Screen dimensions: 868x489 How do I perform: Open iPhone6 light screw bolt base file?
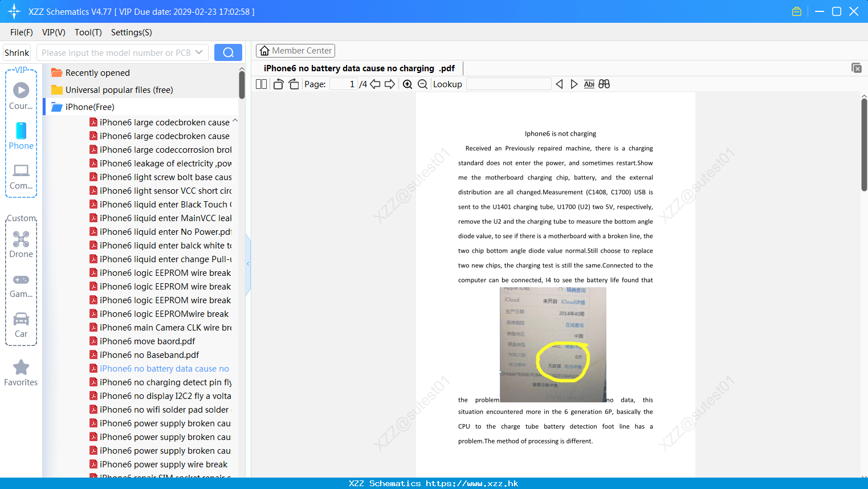(x=161, y=177)
